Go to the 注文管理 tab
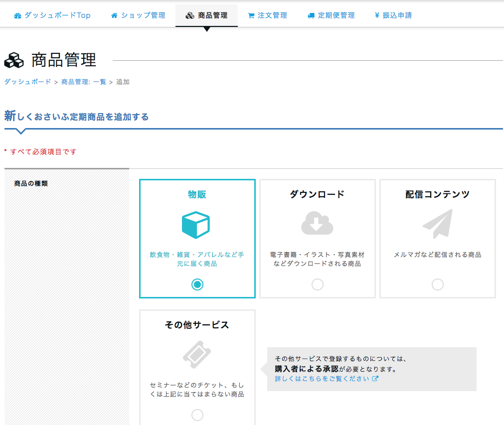 tap(267, 15)
